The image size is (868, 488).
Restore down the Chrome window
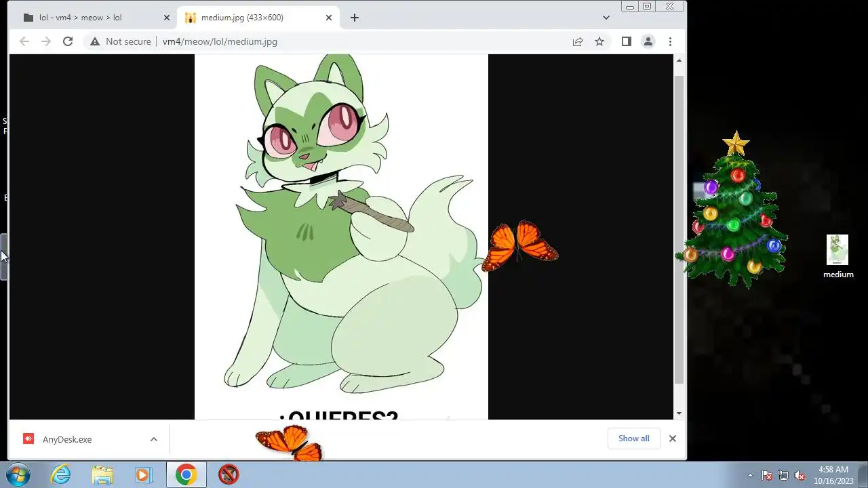647,6
